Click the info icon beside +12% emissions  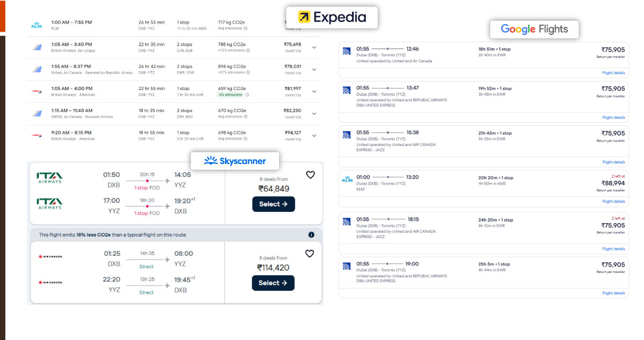coord(248,50)
